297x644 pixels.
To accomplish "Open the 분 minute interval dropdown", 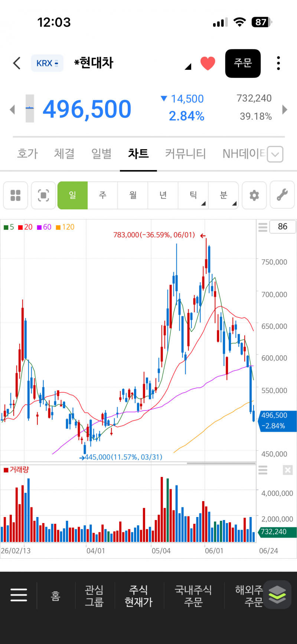I will coord(223,195).
